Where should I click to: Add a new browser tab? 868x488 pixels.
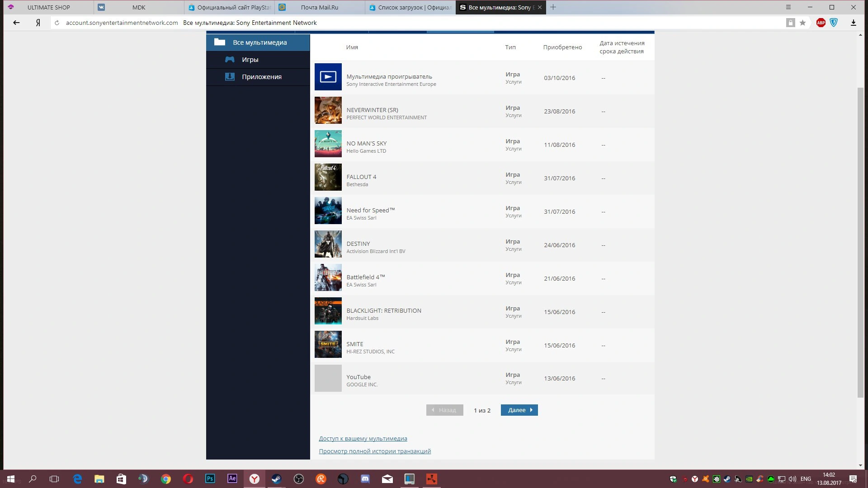click(553, 7)
